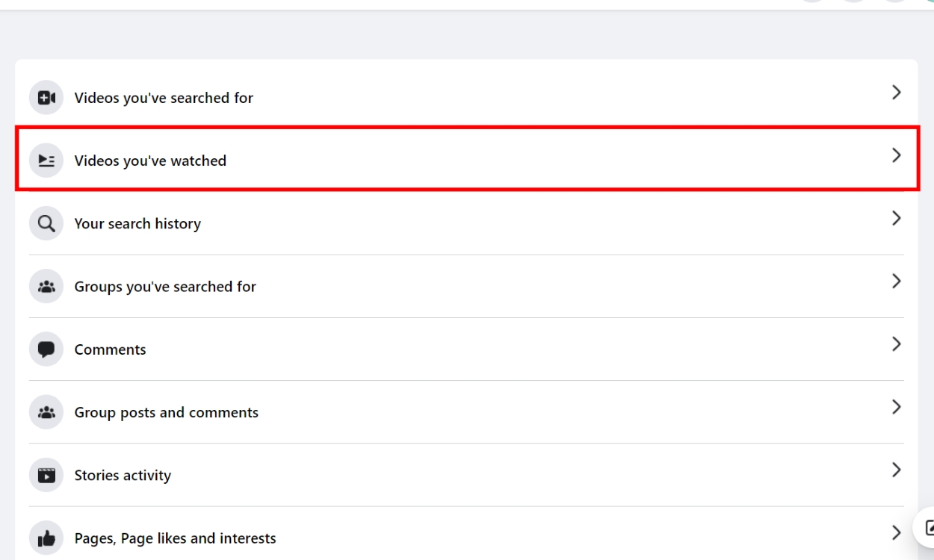934x560 pixels.
Task: Expand the Groups you've searched for chevron
Action: pos(896,281)
